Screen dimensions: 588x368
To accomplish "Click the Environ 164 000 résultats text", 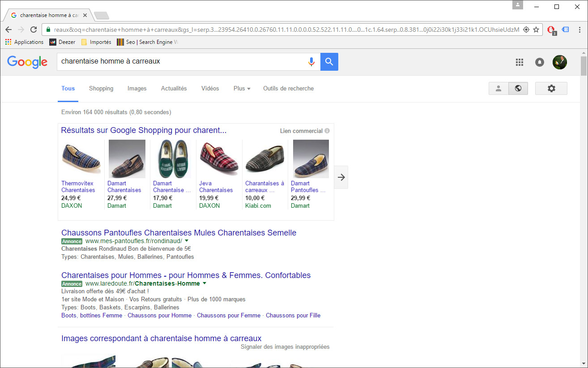I will [116, 112].
